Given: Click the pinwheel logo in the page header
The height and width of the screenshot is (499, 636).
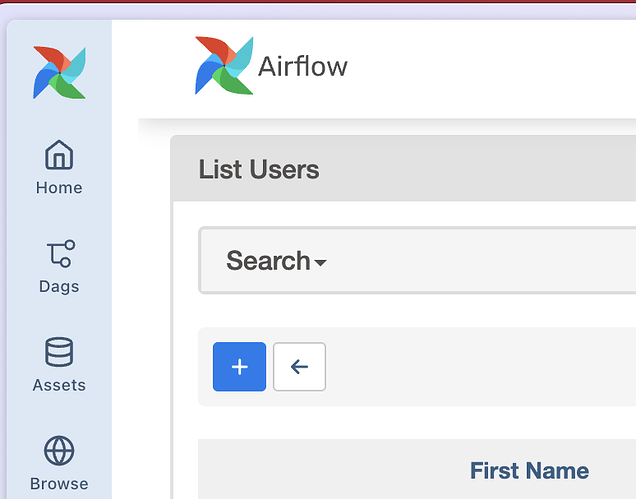Looking at the screenshot, I should point(224,66).
